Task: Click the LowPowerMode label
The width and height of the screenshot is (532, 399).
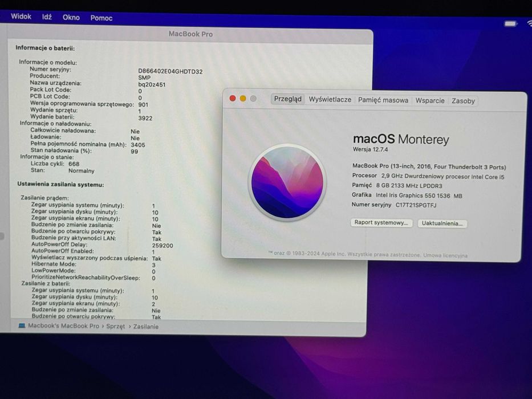Action: [54, 270]
